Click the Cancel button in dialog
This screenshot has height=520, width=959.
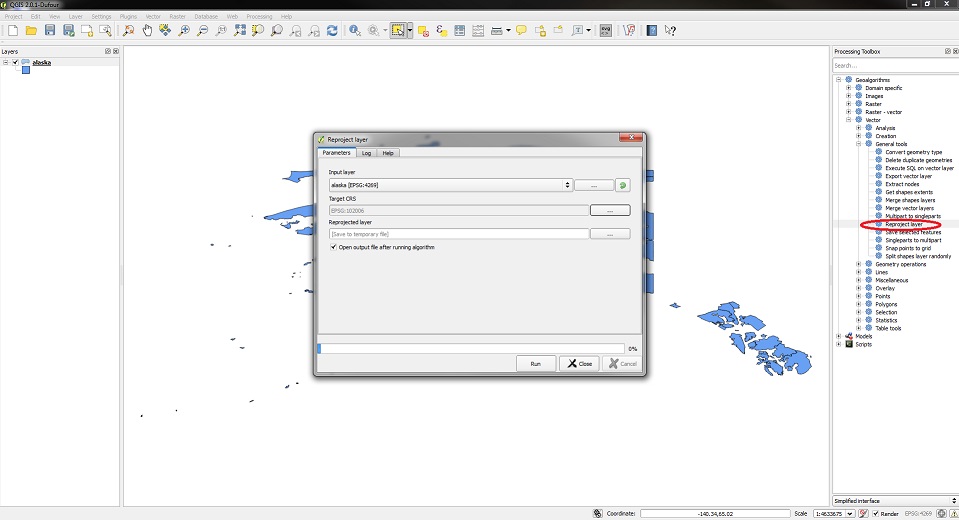(623, 363)
